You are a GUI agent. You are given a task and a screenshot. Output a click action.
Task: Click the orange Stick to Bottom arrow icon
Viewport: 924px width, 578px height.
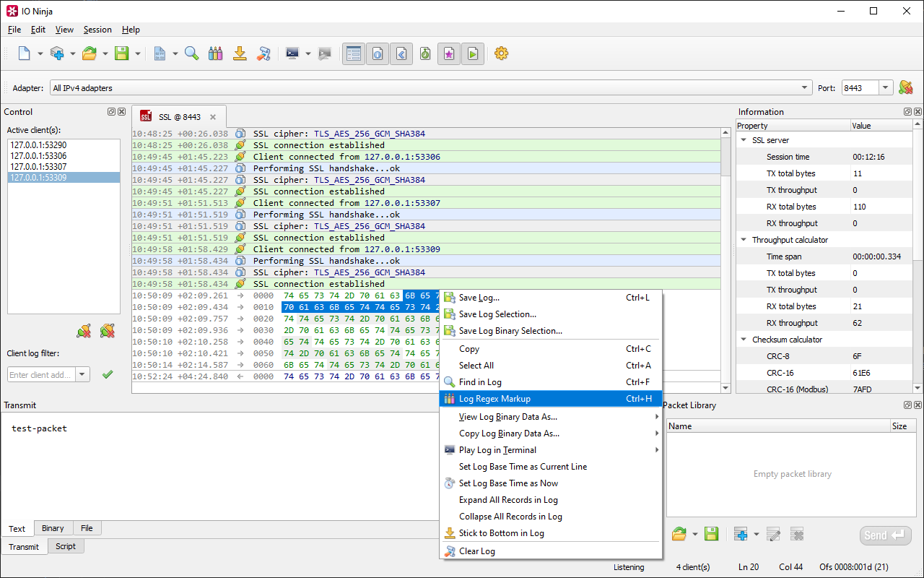(x=240, y=53)
